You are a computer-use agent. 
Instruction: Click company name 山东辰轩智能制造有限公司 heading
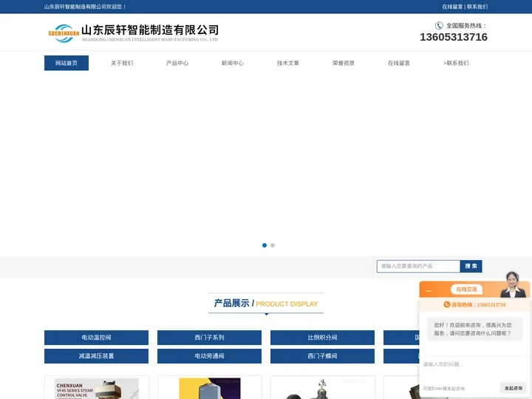coord(150,30)
